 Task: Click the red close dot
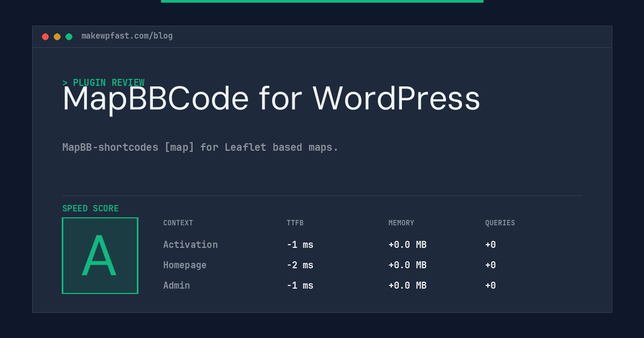(x=45, y=36)
